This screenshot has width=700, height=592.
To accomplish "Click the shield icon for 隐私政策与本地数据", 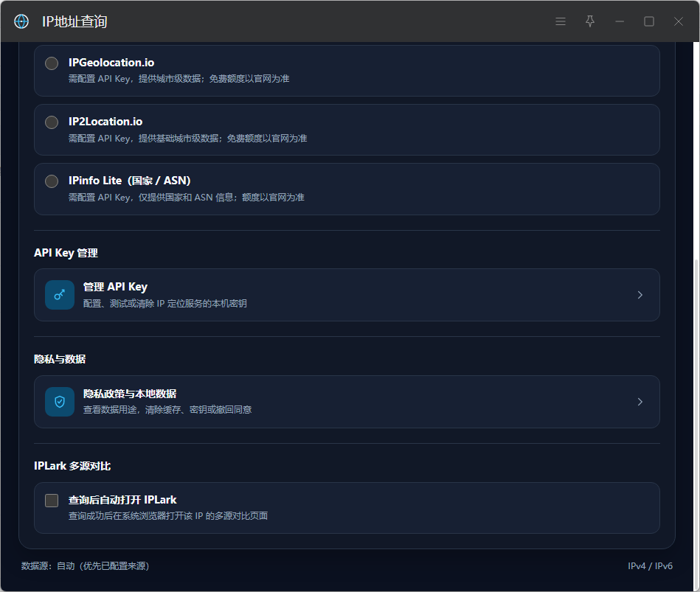I will point(59,402).
